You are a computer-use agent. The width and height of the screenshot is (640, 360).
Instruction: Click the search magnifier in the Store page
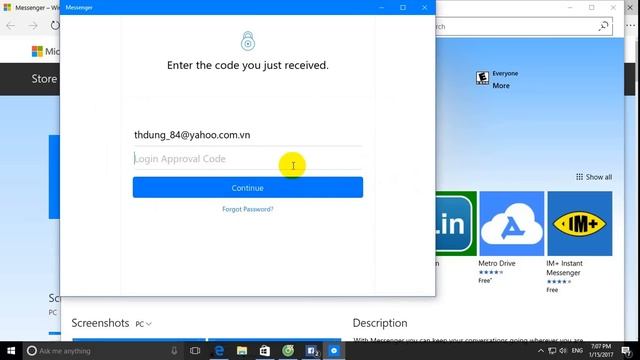point(603,26)
